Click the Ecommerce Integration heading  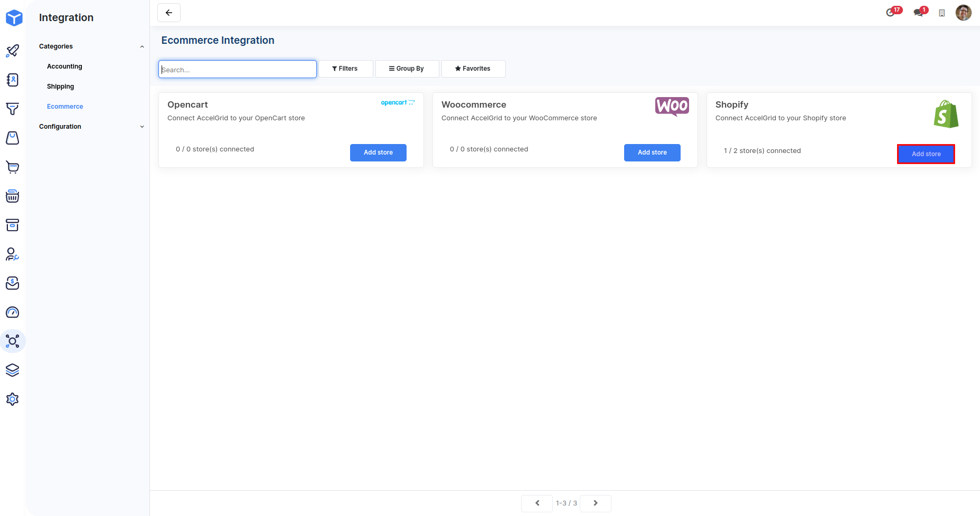tap(218, 40)
